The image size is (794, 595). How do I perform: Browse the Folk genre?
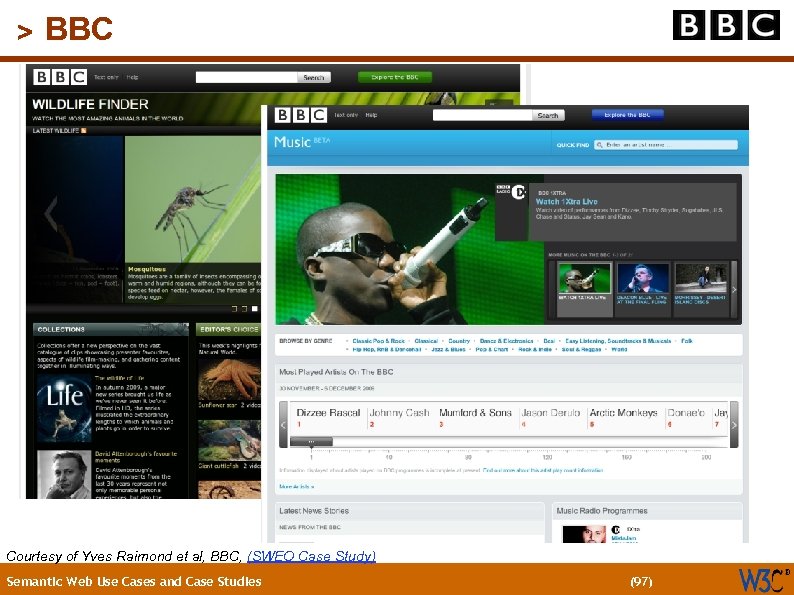coord(687,341)
